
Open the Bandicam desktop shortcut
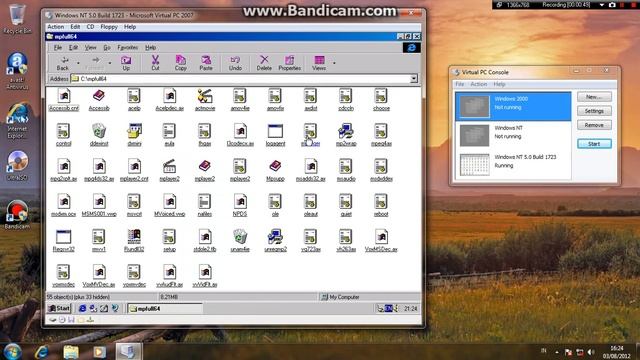tap(17, 215)
